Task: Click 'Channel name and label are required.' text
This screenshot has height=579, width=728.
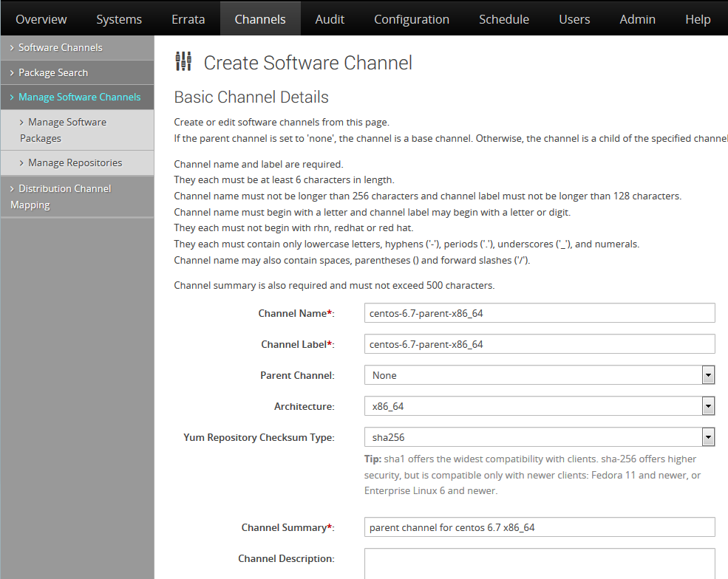Action: 259,164
